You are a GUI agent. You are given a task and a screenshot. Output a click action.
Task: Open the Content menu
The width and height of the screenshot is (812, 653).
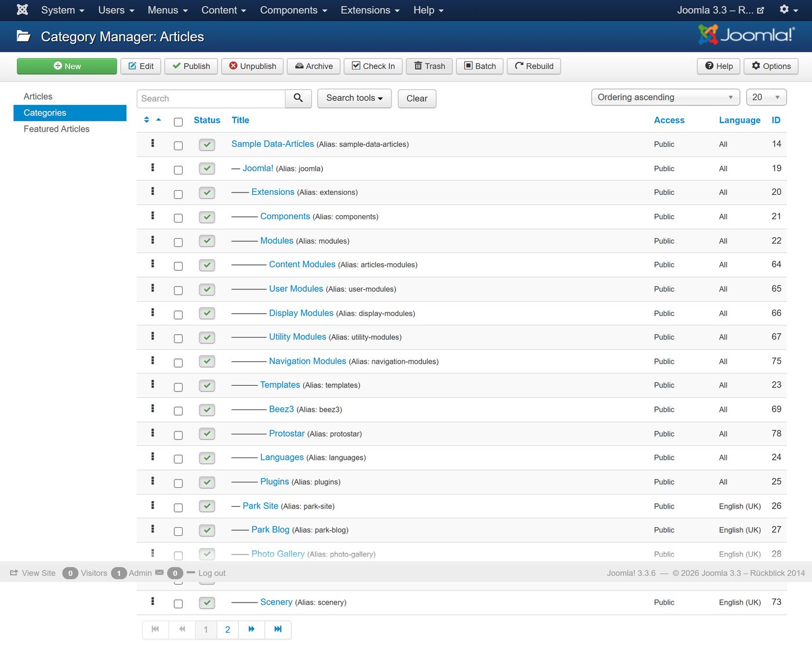tap(224, 10)
